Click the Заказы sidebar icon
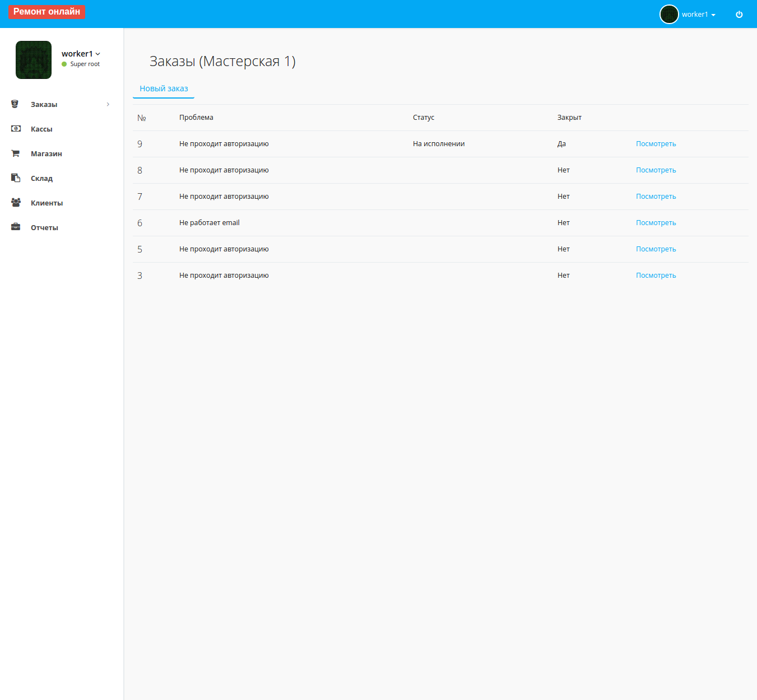Viewport: 757px width, 700px height. click(15, 104)
